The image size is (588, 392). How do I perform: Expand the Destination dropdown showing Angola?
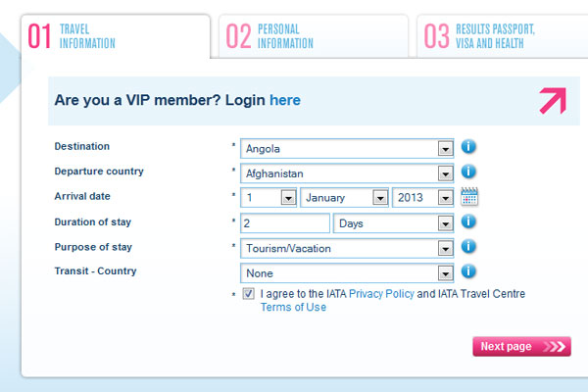pos(445,149)
